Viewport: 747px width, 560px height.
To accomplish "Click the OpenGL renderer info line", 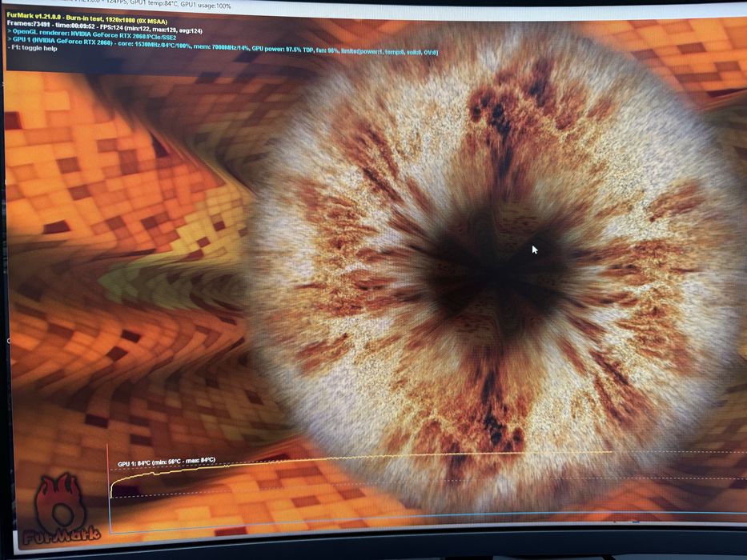I will [x=92, y=34].
